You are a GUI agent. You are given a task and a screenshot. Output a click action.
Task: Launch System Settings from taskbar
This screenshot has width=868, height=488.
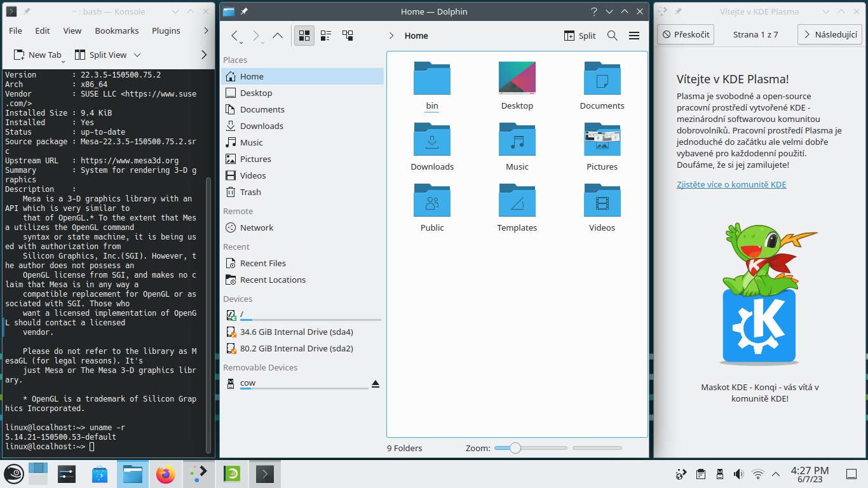click(67, 474)
